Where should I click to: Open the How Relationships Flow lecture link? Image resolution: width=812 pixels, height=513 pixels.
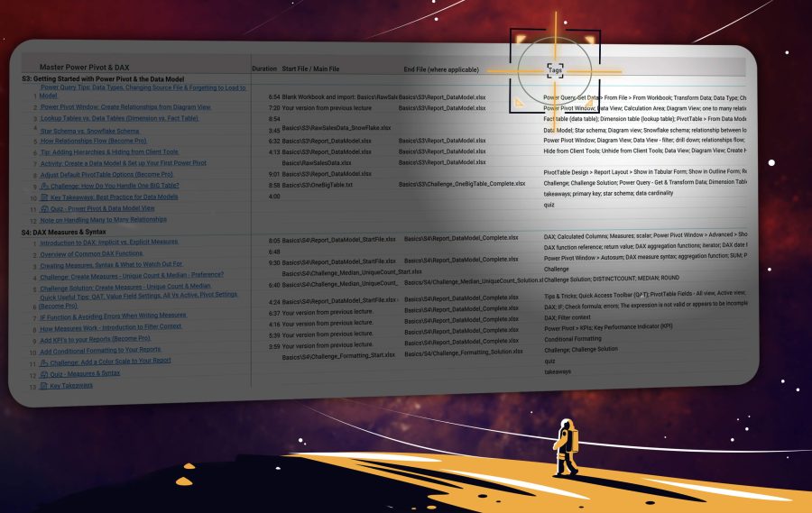(x=93, y=142)
